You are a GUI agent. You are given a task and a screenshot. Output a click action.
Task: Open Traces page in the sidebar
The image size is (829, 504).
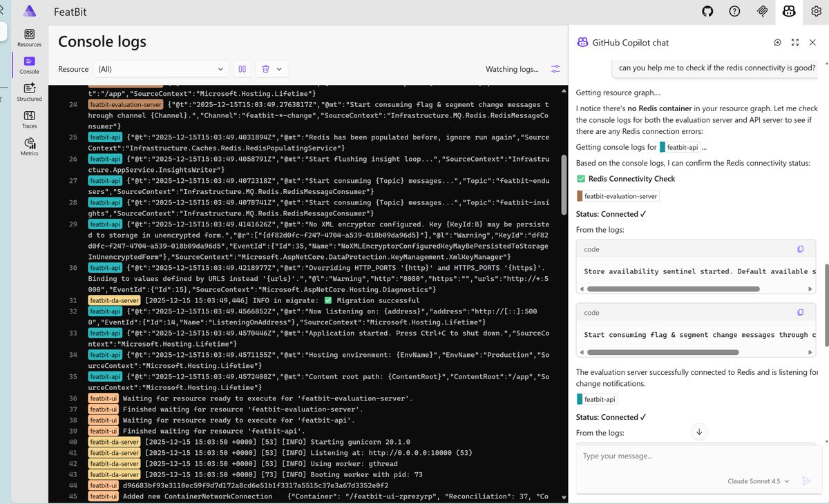click(29, 120)
